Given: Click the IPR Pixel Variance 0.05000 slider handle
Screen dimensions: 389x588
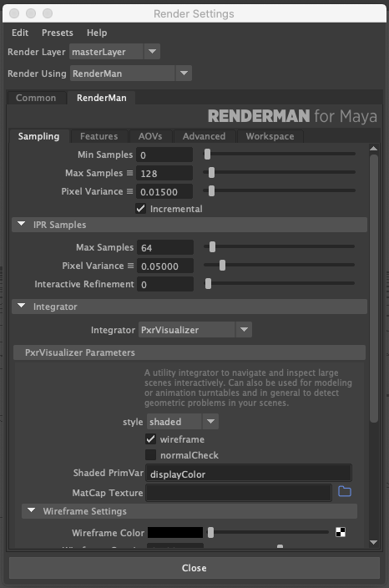Looking at the screenshot, I should [222, 265].
